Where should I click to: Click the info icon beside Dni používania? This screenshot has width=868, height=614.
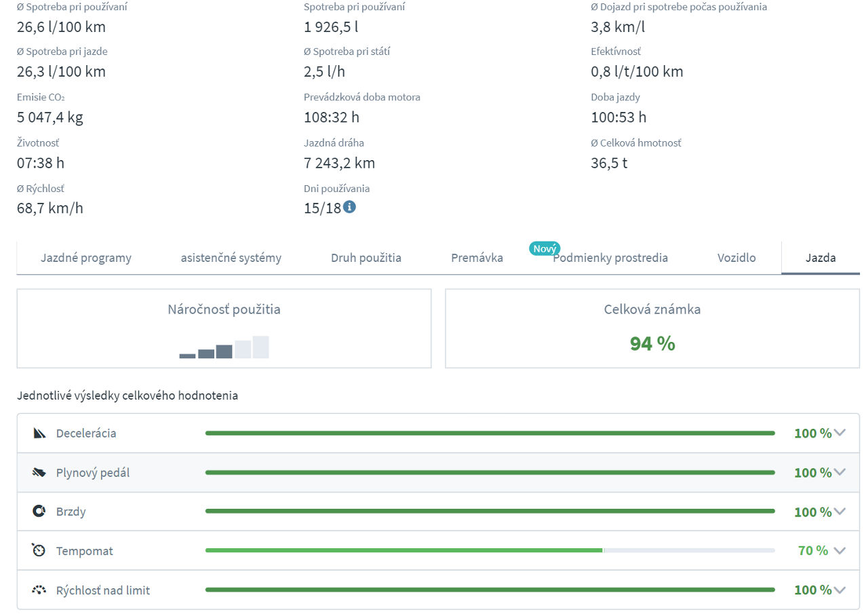[349, 207]
